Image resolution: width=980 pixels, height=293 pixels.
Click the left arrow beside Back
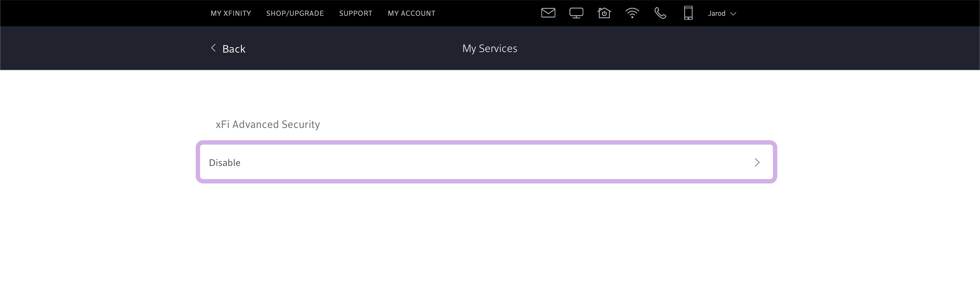pos(213,48)
